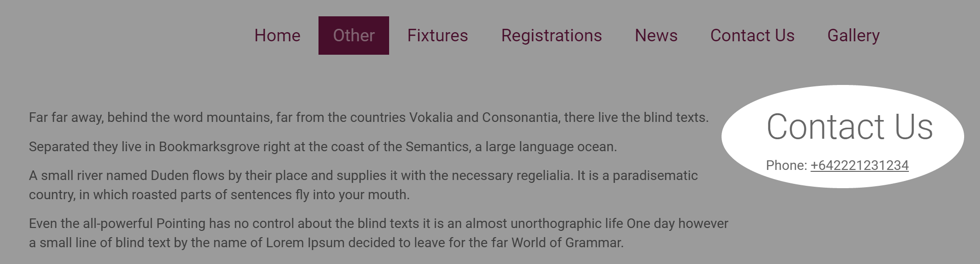Open the Home page in the navigation
The image size is (980, 264).
pyautogui.click(x=277, y=36)
